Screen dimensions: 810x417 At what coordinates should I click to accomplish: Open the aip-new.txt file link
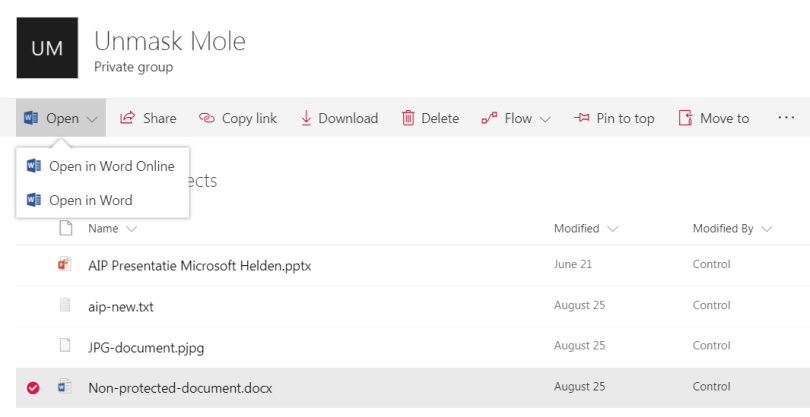coord(121,306)
